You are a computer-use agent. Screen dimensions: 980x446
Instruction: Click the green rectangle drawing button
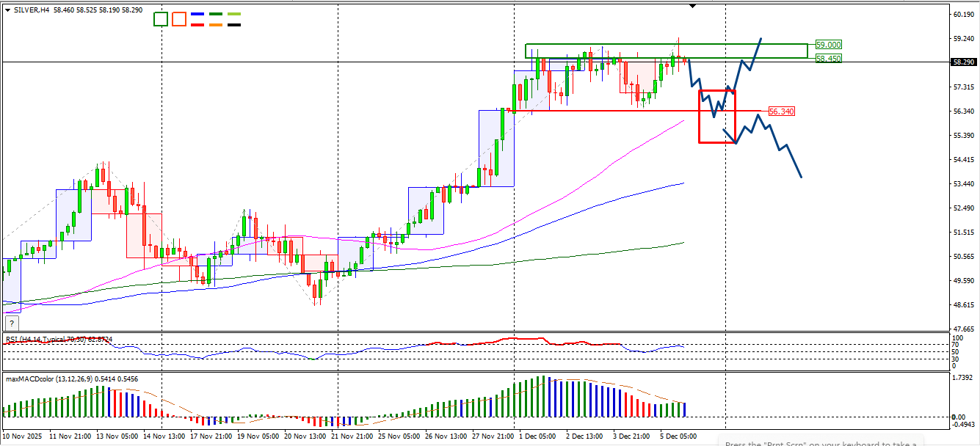(161, 19)
